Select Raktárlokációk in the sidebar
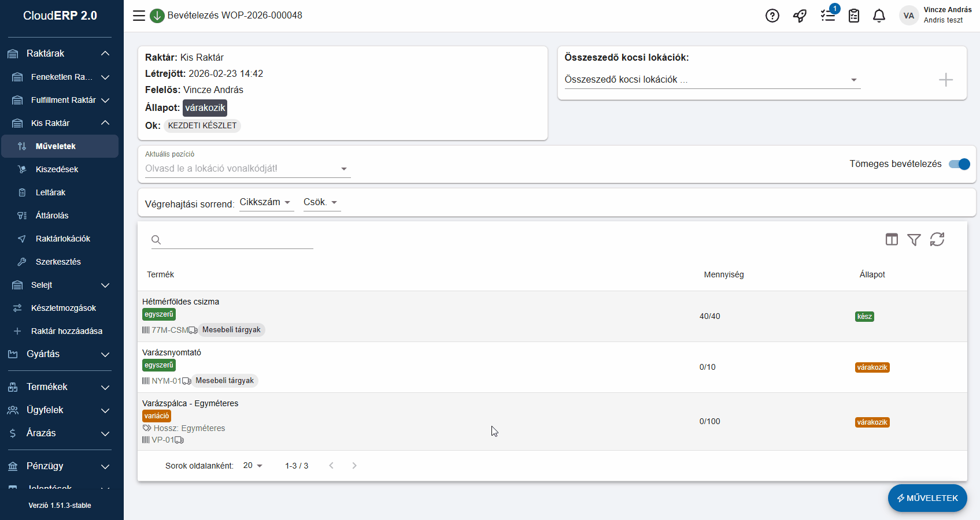This screenshot has width=980, height=520. (62, 239)
